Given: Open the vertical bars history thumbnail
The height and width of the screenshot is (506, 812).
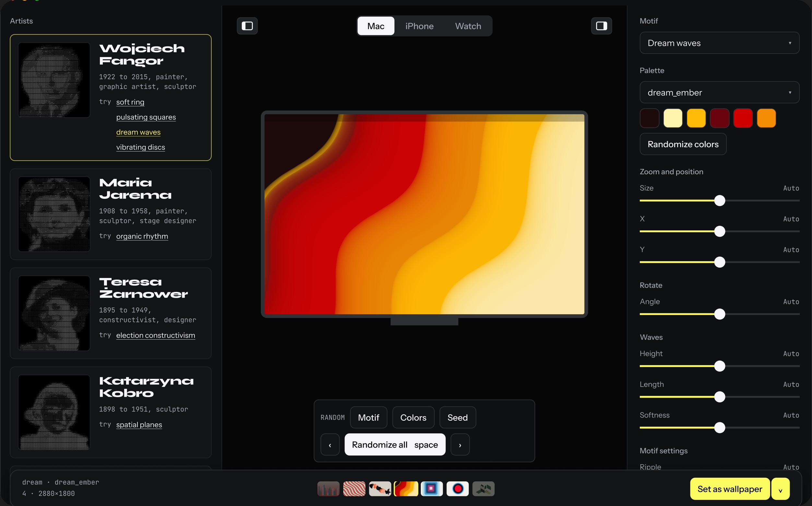Looking at the screenshot, I should click(328, 488).
